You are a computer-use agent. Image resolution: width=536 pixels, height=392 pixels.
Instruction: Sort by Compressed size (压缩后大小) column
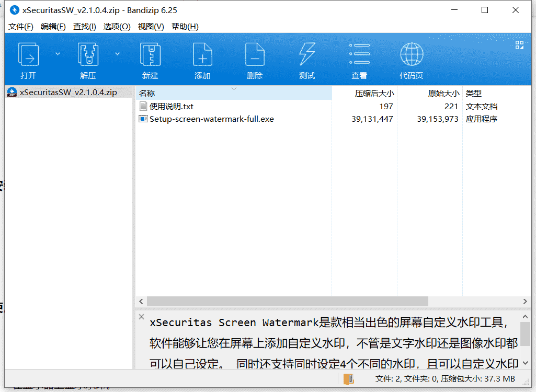click(x=364, y=94)
